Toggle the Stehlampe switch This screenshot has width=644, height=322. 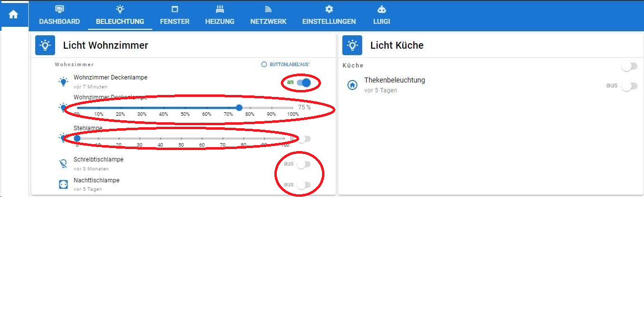pos(304,139)
